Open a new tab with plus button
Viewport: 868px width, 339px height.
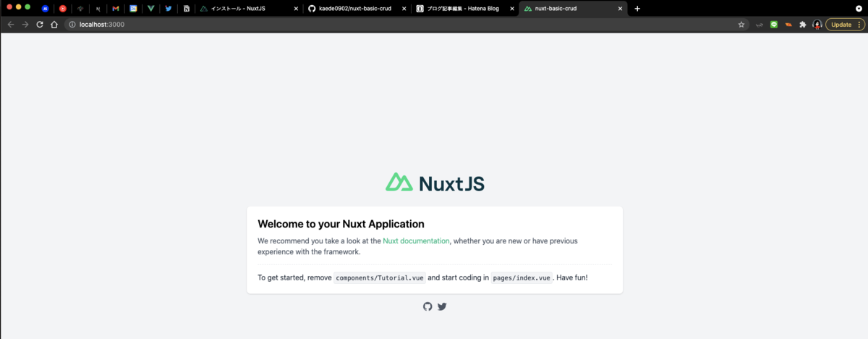[x=637, y=9]
